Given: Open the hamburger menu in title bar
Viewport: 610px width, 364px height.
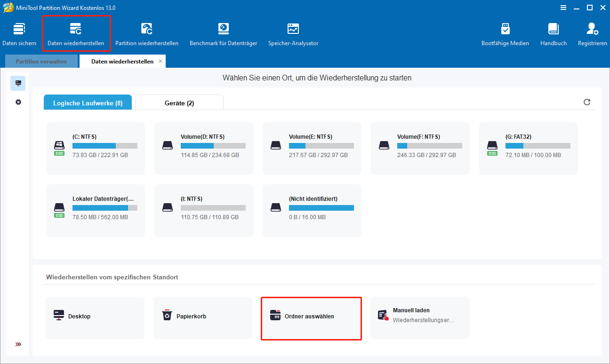Looking at the screenshot, I should [564, 8].
